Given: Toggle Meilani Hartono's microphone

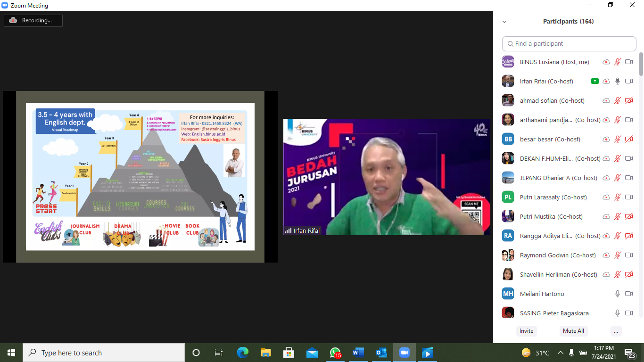Looking at the screenshot, I should [618, 294].
